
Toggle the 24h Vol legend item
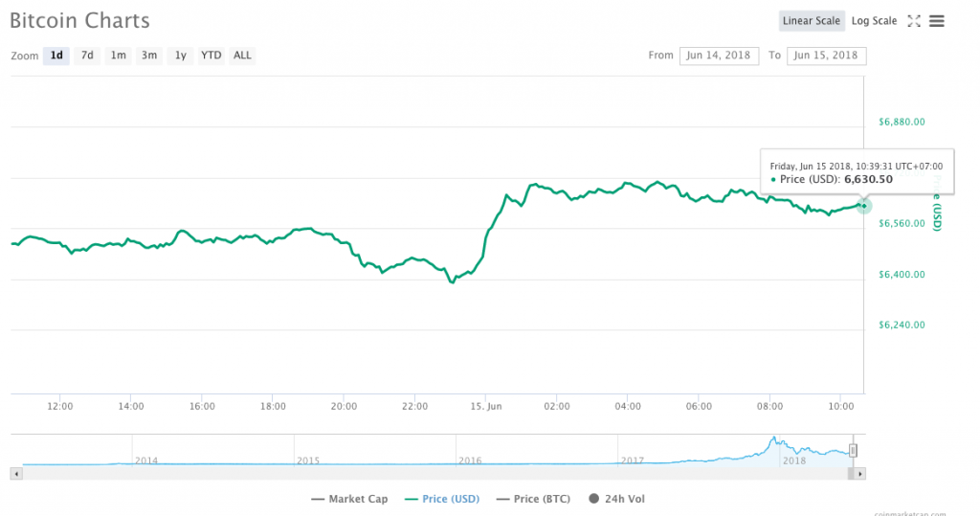click(617, 499)
